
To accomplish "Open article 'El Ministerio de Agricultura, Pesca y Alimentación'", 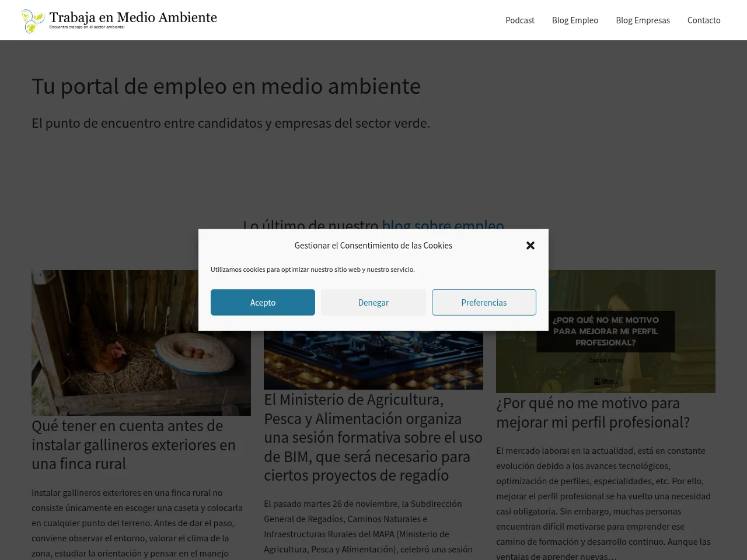I will (x=373, y=437).
